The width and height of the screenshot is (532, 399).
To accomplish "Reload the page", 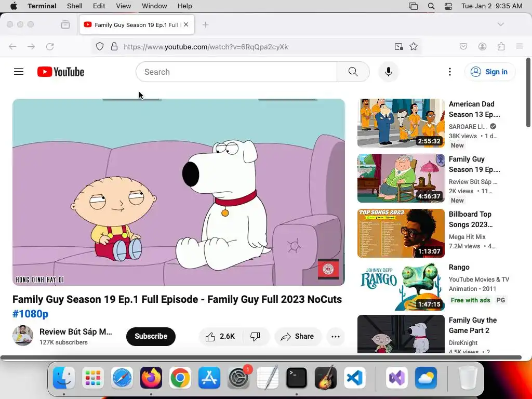I will click(50, 46).
